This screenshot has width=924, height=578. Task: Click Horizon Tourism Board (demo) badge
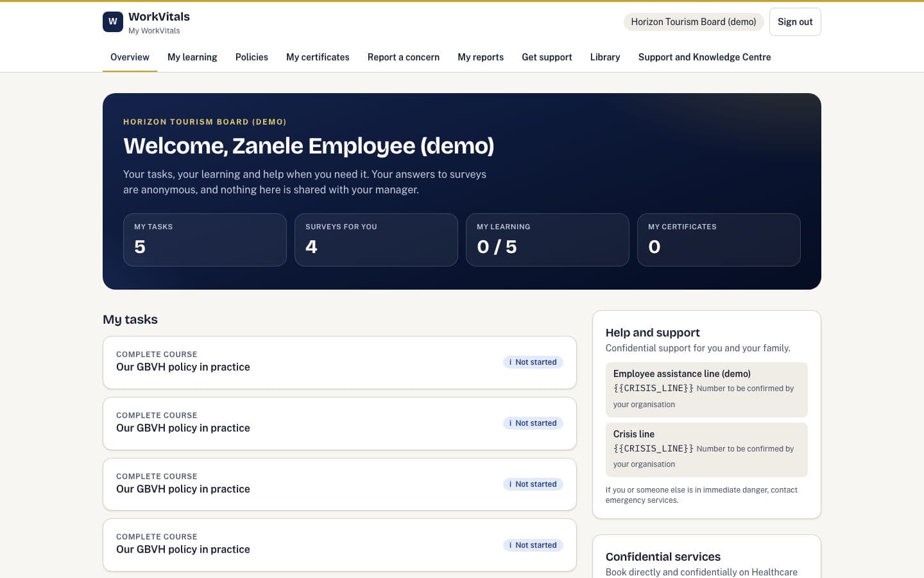click(x=694, y=22)
